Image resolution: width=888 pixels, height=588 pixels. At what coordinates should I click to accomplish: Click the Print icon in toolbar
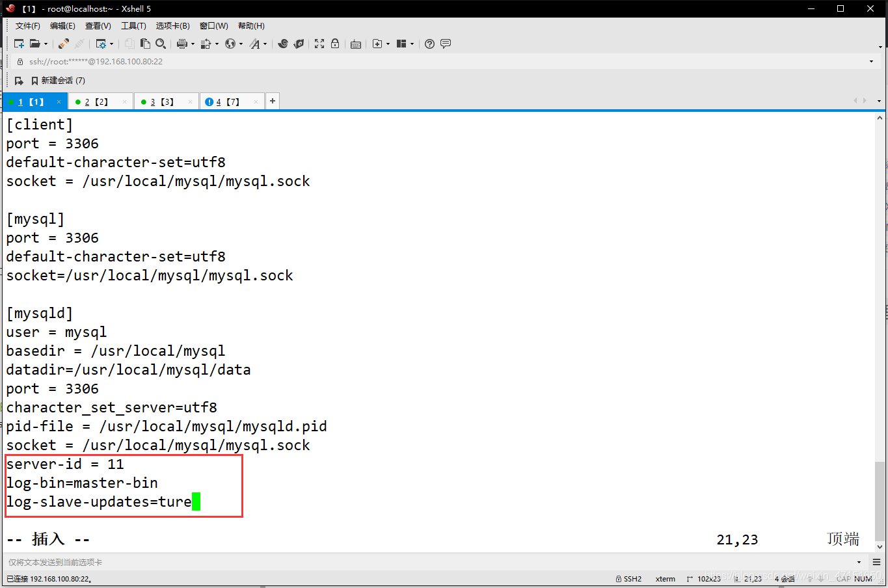pos(182,44)
